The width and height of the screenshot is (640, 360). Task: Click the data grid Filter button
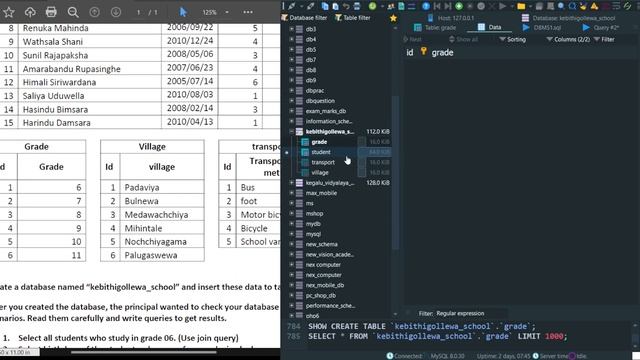(604, 39)
